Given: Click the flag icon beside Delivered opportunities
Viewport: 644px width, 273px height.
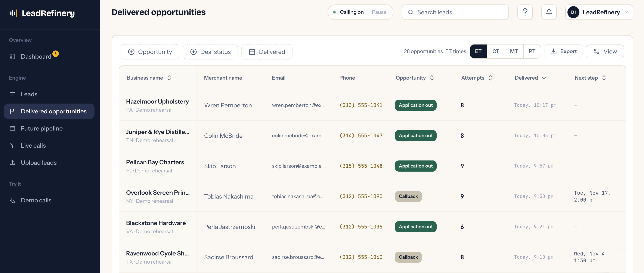Looking at the screenshot, I should coord(12,111).
